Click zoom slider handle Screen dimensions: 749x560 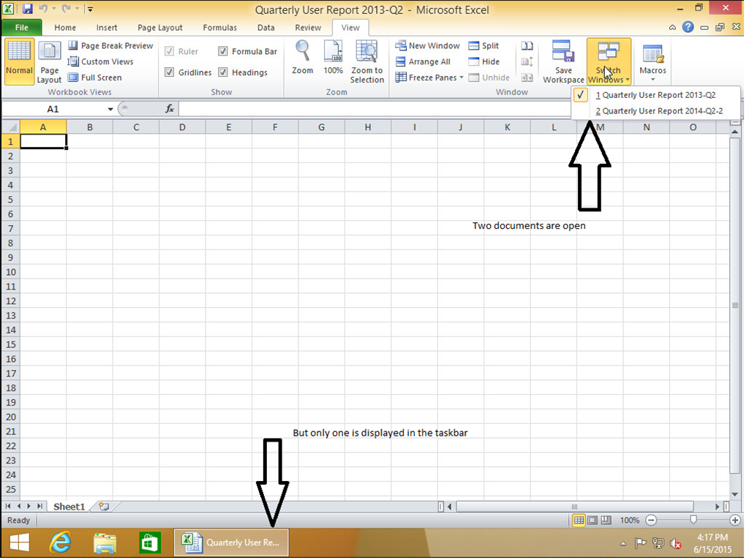pyautogui.click(x=693, y=520)
